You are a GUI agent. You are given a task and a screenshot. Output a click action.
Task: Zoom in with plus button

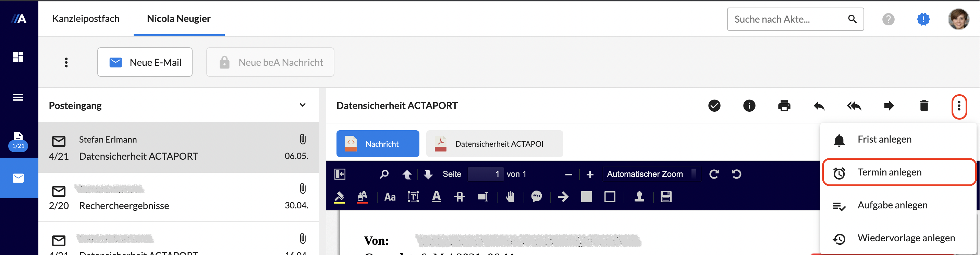coord(590,175)
